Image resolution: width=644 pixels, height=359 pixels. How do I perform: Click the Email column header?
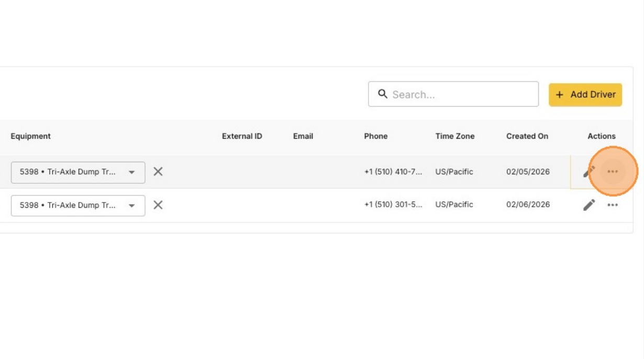303,136
